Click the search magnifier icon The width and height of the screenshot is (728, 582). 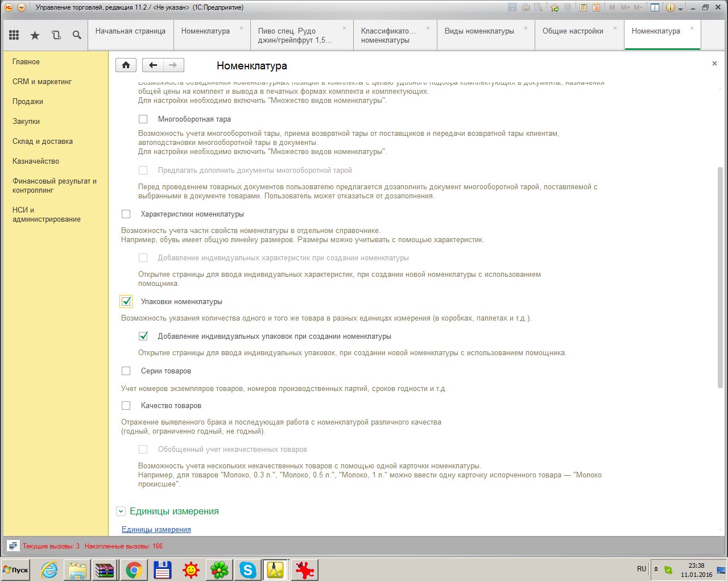click(x=77, y=35)
